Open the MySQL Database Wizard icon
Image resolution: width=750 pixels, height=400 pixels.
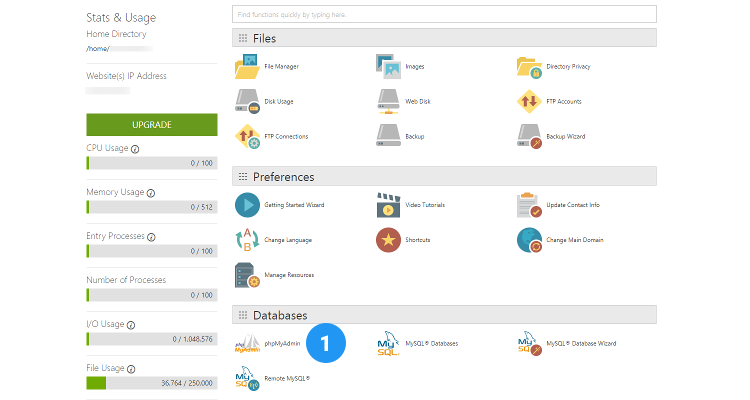pyautogui.click(x=529, y=344)
